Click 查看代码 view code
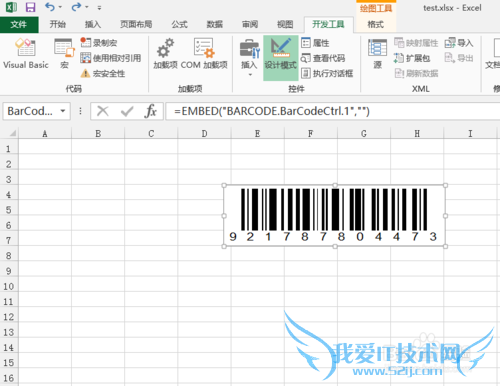500x386 pixels. [x=323, y=58]
